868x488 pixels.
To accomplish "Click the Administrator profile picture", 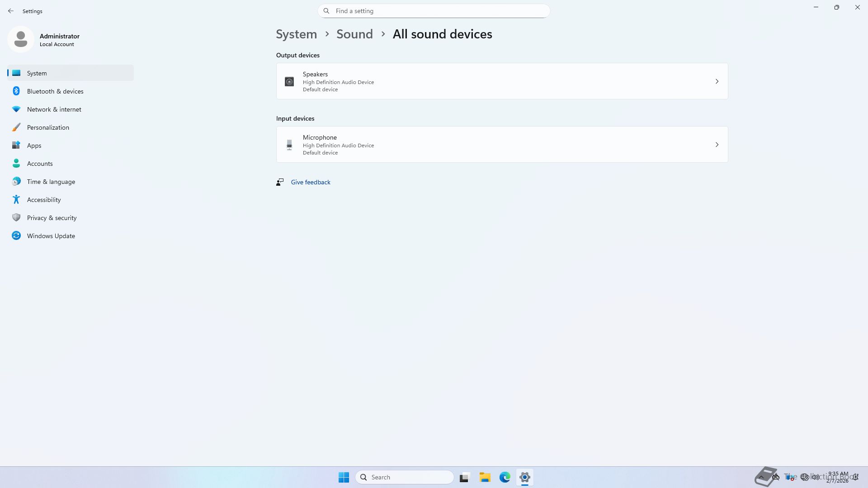I will pos(21,39).
